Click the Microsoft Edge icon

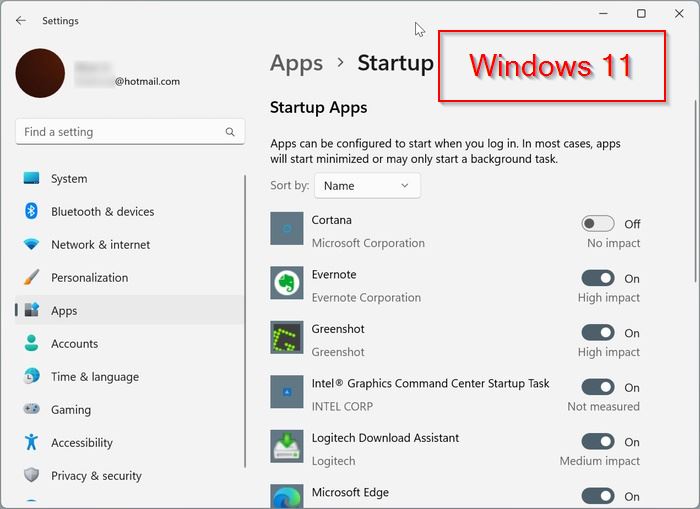[x=287, y=496]
